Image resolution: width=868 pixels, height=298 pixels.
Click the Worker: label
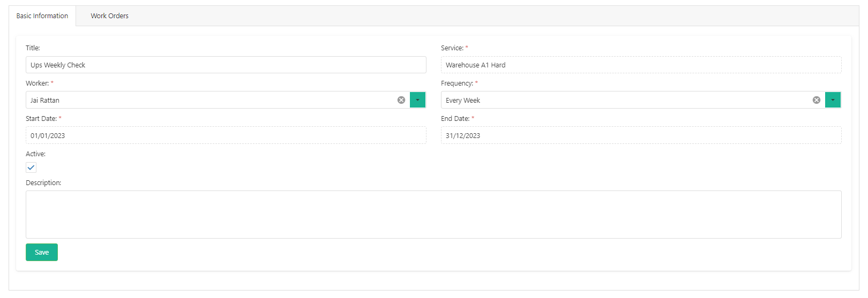tap(38, 83)
